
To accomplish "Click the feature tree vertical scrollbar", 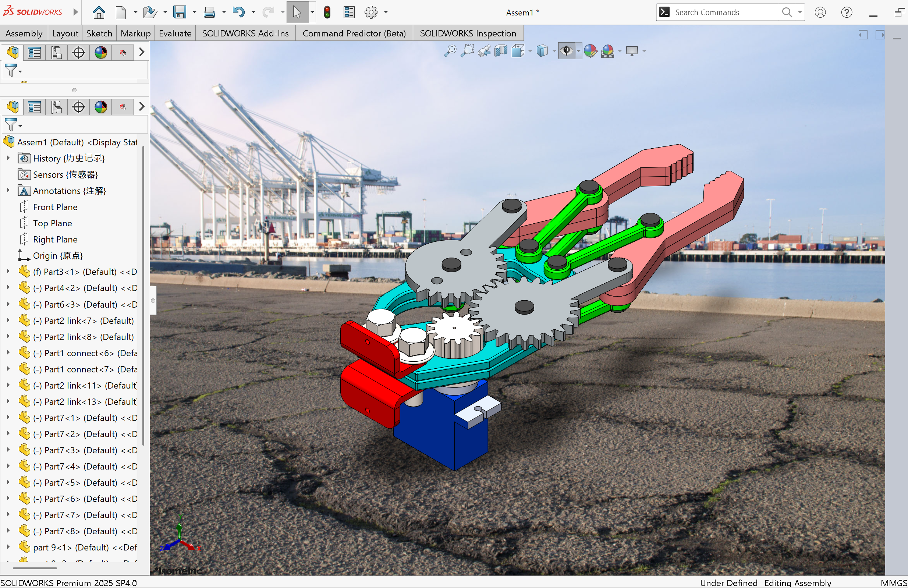I will coord(143,296).
